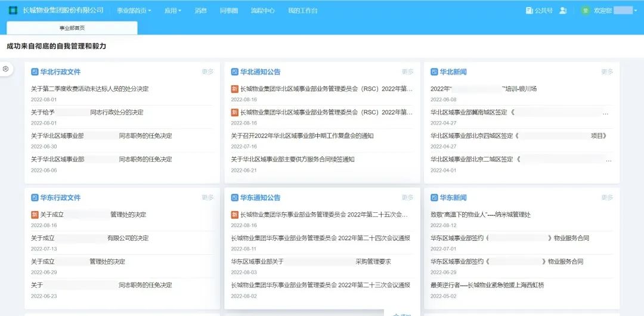The height and width of the screenshot is (316, 644).
Task: Open the 同事圈 menu item
Action: coord(229,11)
